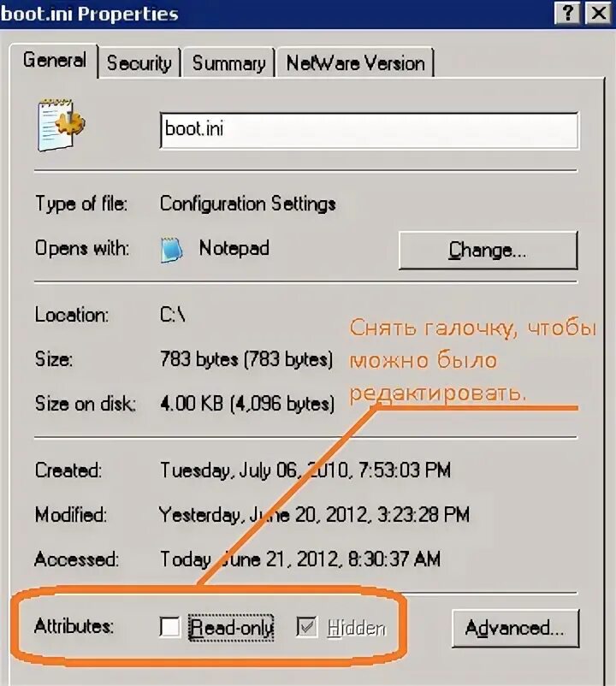Select the General tab
The height and width of the screenshot is (686, 616).
coord(54,61)
